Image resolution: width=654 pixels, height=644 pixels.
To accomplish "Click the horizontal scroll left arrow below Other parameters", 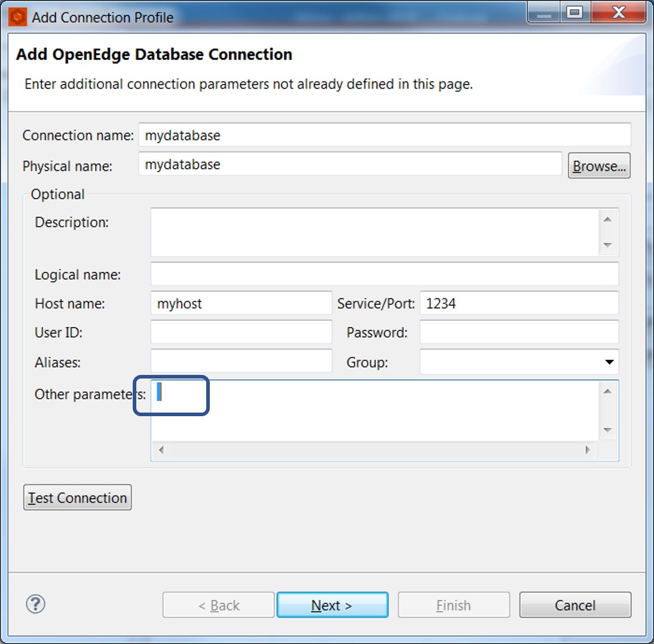I will click(160, 449).
